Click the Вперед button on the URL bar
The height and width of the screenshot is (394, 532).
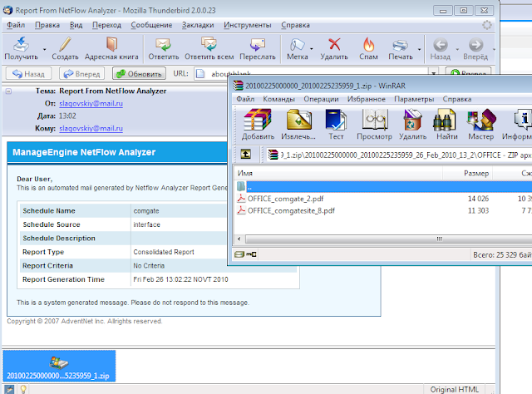pyautogui.click(x=81, y=74)
